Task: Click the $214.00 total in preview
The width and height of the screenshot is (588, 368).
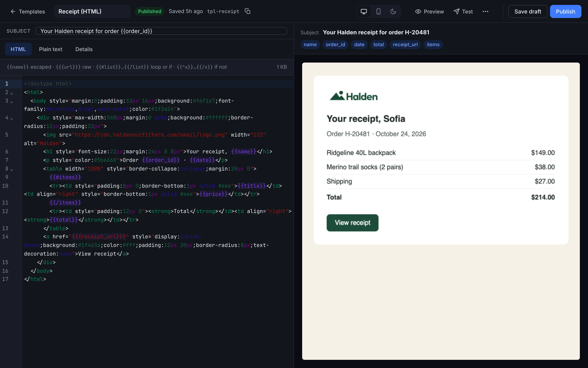Action: 543,197
